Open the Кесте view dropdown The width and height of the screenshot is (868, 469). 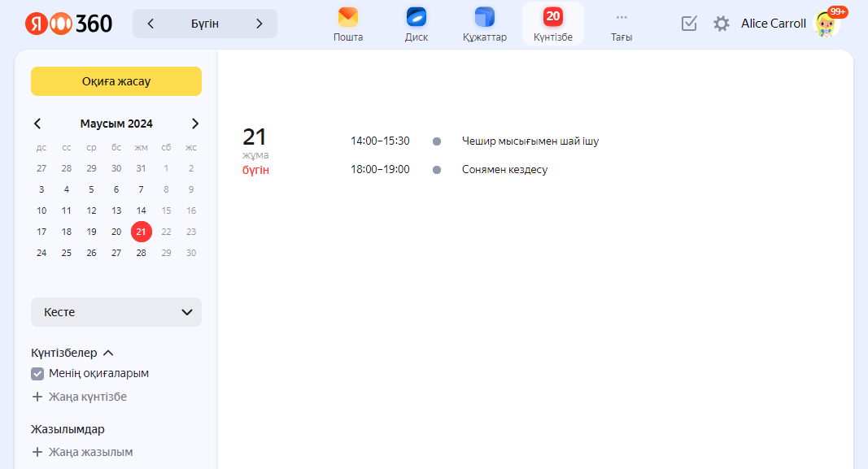[116, 312]
